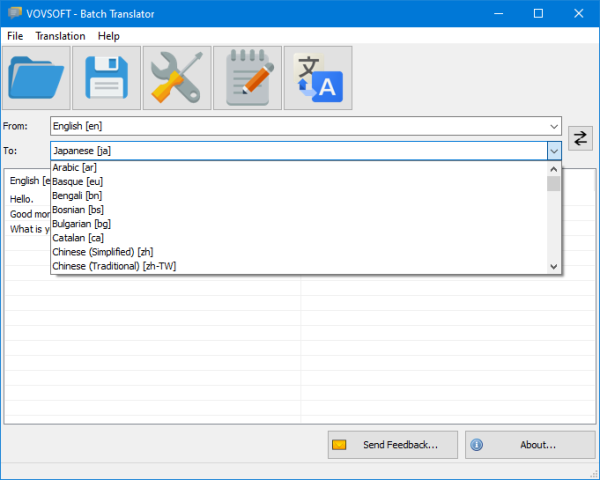Click the Good mor… table row
The height and width of the screenshot is (480, 600).
(28, 214)
